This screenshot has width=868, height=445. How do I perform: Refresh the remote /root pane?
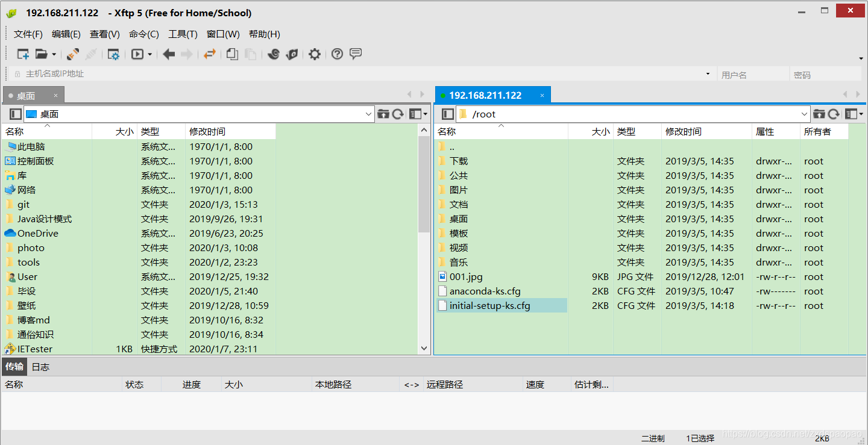click(x=834, y=114)
